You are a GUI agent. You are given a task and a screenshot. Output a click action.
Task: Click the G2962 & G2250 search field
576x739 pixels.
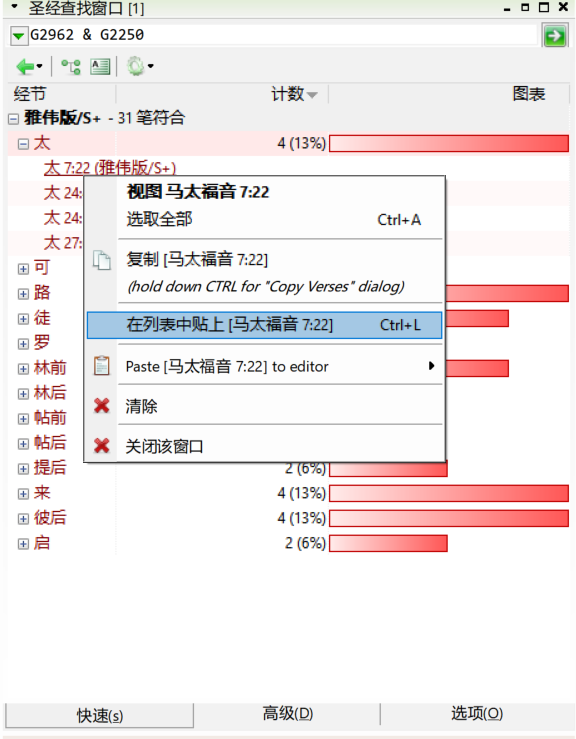[283, 35]
